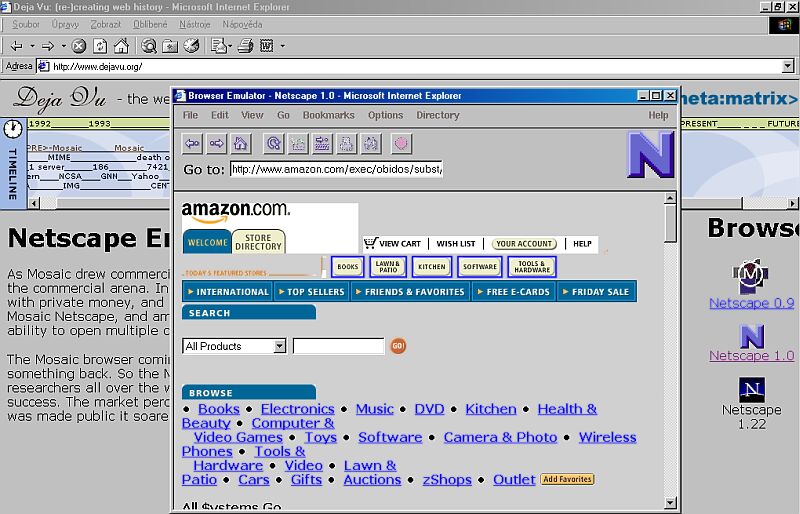Click the Free E-Cards button

click(513, 291)
